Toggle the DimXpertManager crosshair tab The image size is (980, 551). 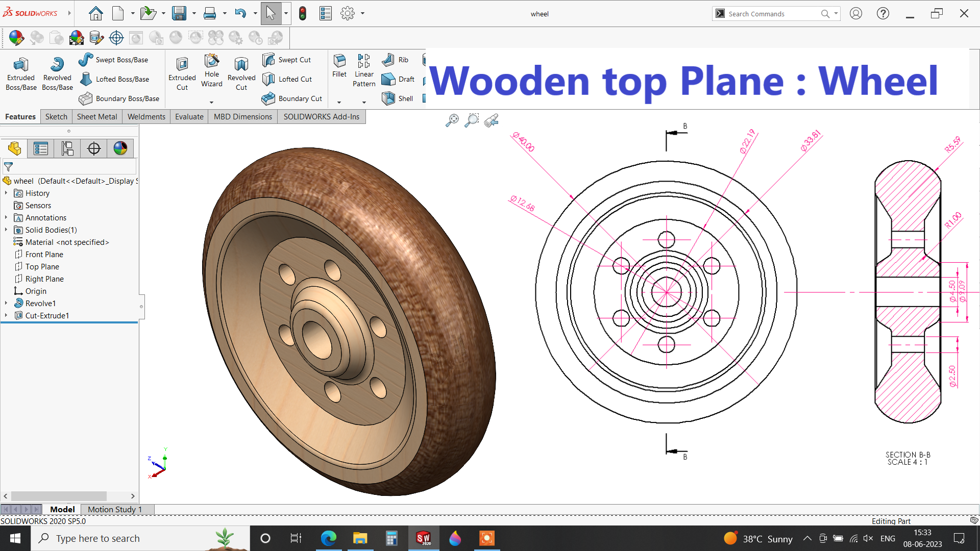(94, 148)
